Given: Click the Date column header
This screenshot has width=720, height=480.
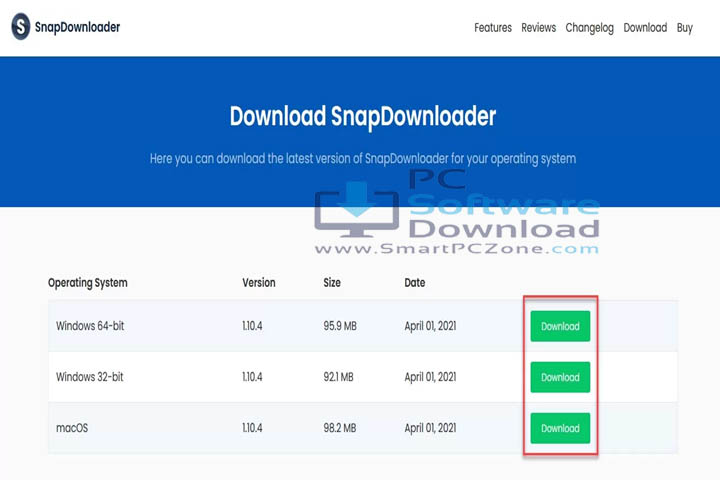Looking at the screenshot, I should (414, 282).
